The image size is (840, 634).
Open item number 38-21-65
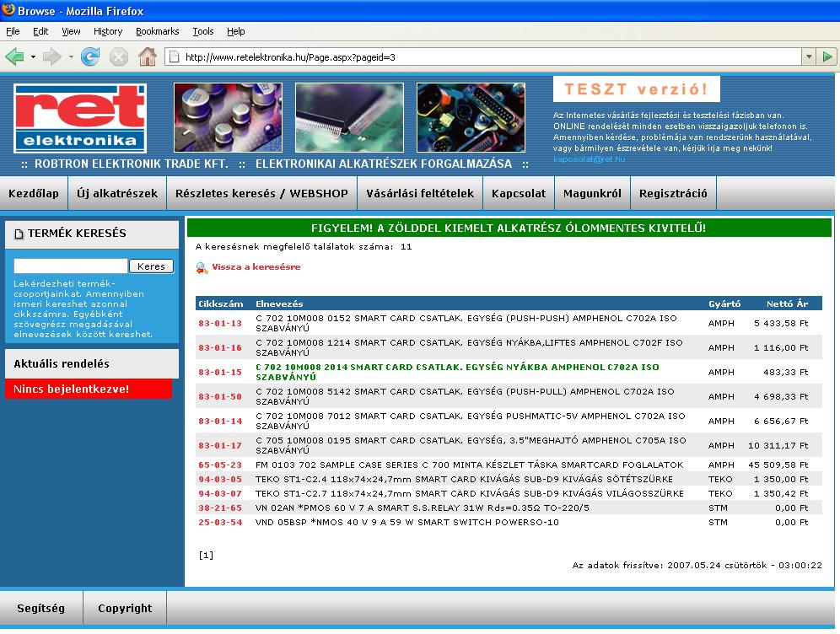(220, 508)
